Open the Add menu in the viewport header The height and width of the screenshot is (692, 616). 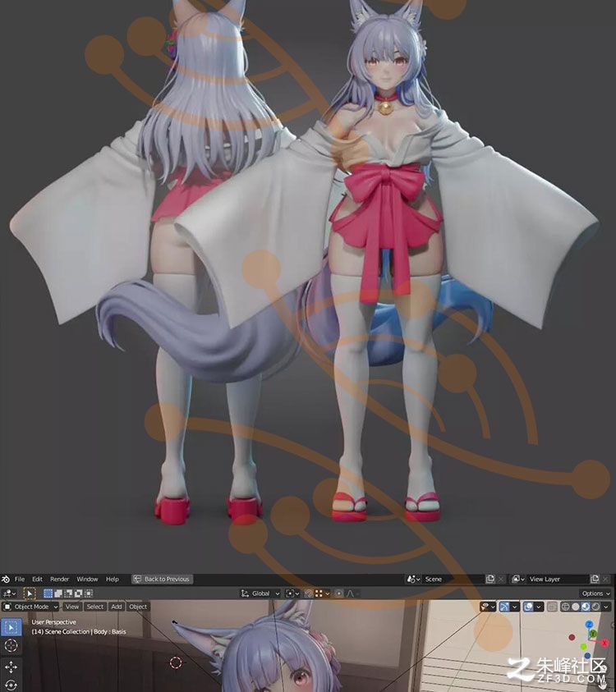coord(117,607)
